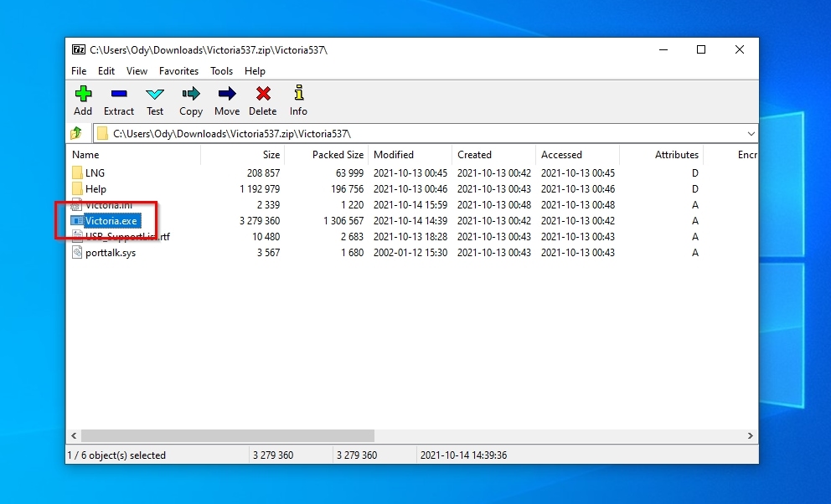Open the View menu
The height and width of the screenshot is (504, 831).
click(137, 71)
